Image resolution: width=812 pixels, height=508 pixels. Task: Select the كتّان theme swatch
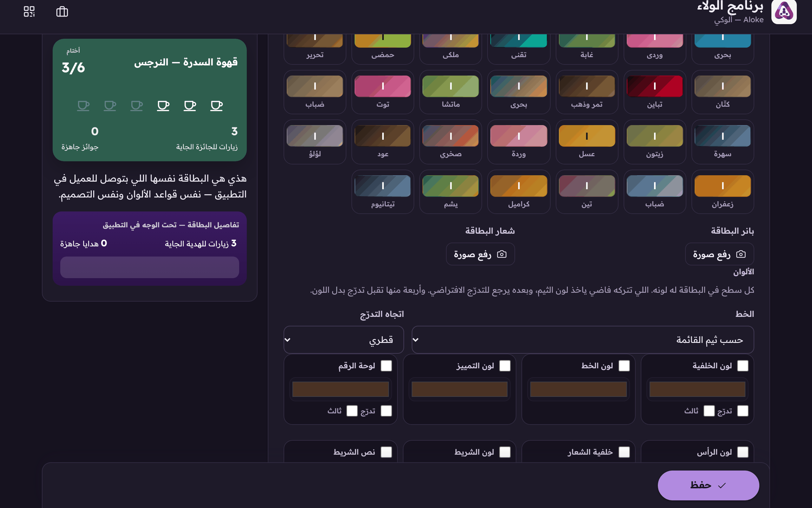[x=723, y=92]
